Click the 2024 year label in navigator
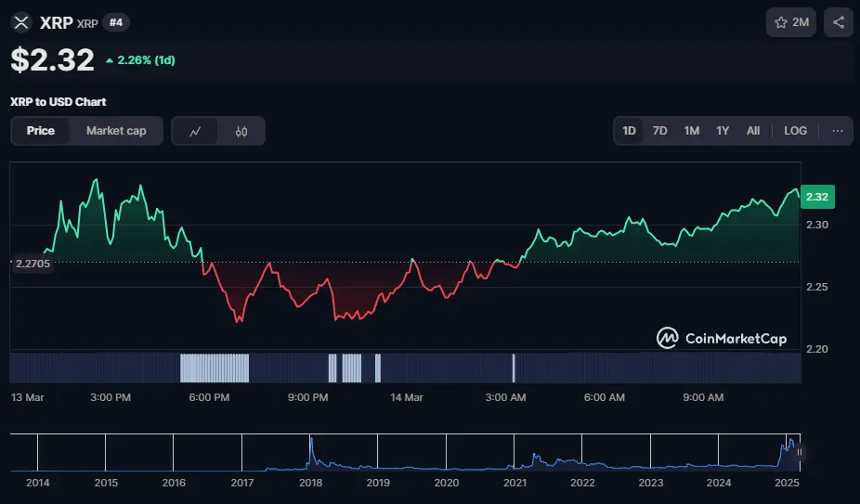860x504 pixels. coord(719,483)
